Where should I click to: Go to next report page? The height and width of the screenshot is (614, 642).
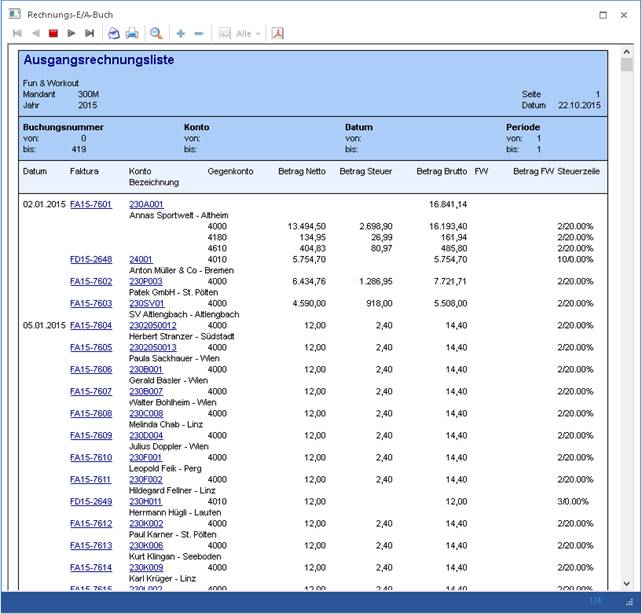coord(71,33)
